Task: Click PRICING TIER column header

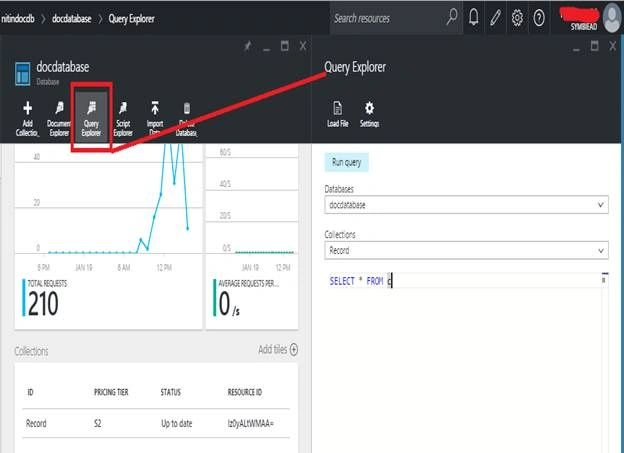Action: [x=111, y=392]
